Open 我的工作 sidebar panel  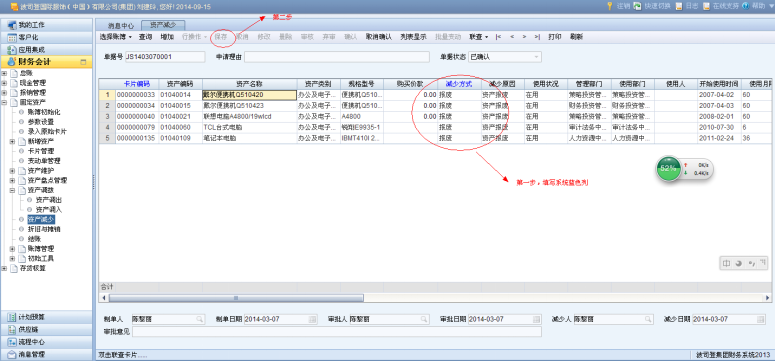click(x=46, y=25)
